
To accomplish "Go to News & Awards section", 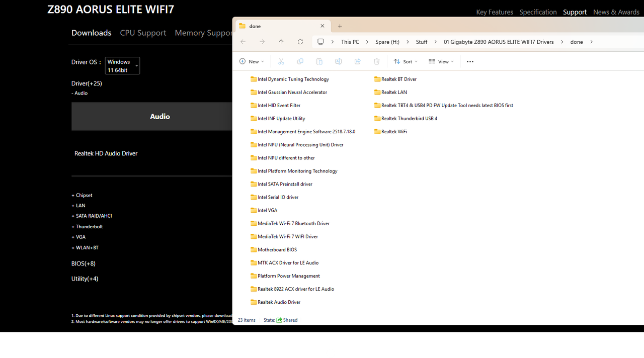I will 616,12.
